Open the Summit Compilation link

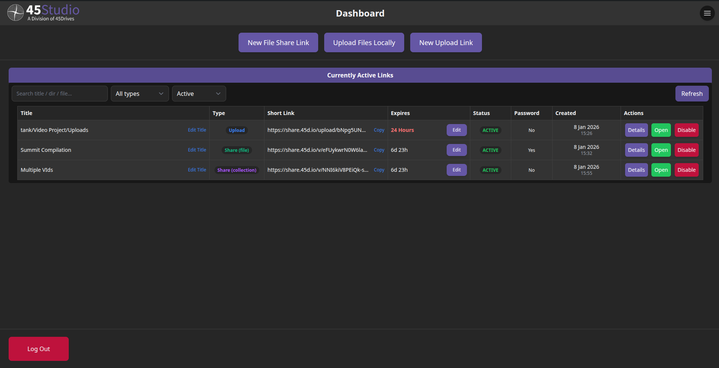(x=661, y=150)
